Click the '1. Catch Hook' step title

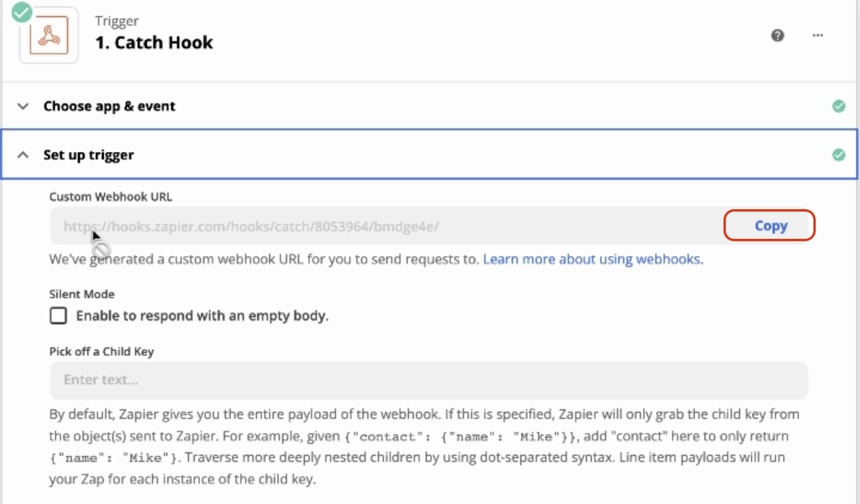pos(154,43)
